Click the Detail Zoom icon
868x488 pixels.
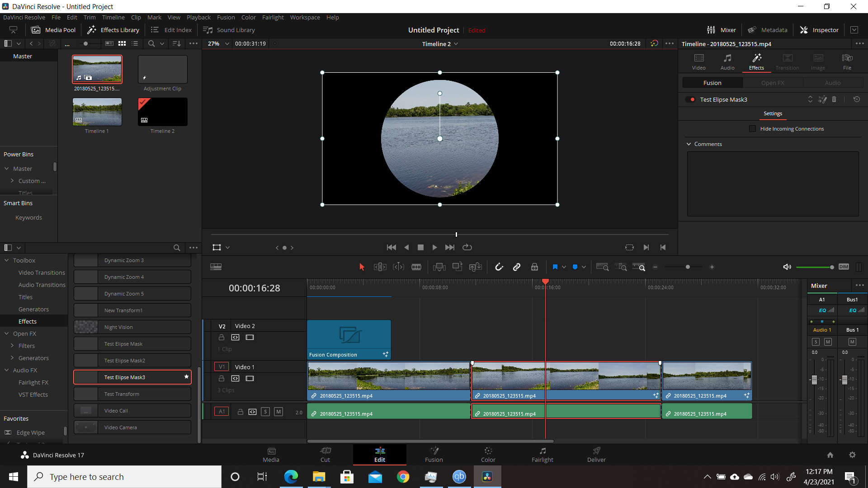pos(621,267)
